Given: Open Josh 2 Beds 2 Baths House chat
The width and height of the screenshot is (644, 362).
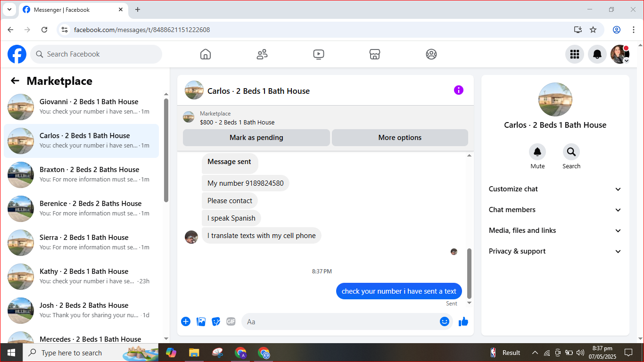Looking at the screenshot, I should click(81, 311).
